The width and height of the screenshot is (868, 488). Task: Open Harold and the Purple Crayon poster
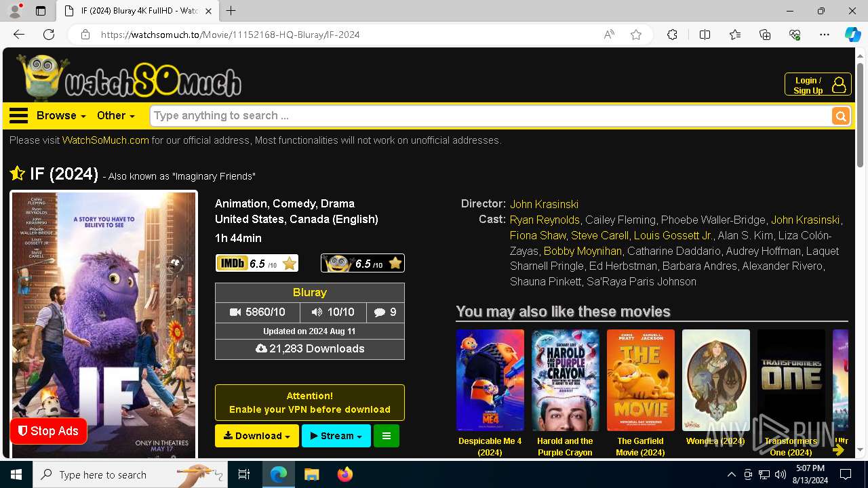pyautogui.click(x=566, y=380)
